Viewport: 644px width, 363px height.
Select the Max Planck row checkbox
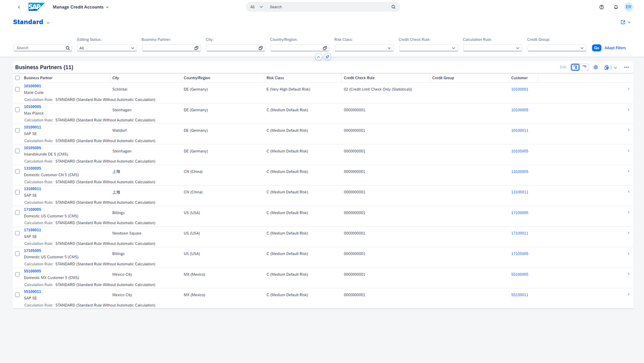[17, 110]
